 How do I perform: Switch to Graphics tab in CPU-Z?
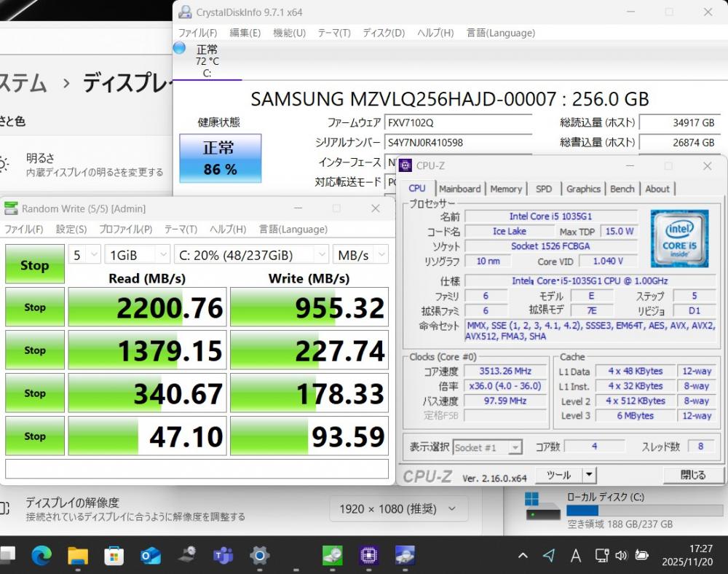[583, 189]
